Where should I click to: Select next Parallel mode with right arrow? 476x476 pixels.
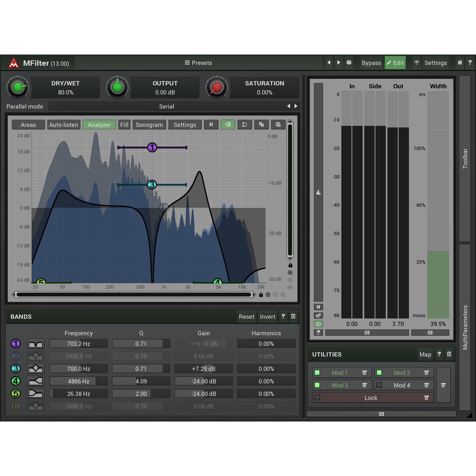pos(296,106)
